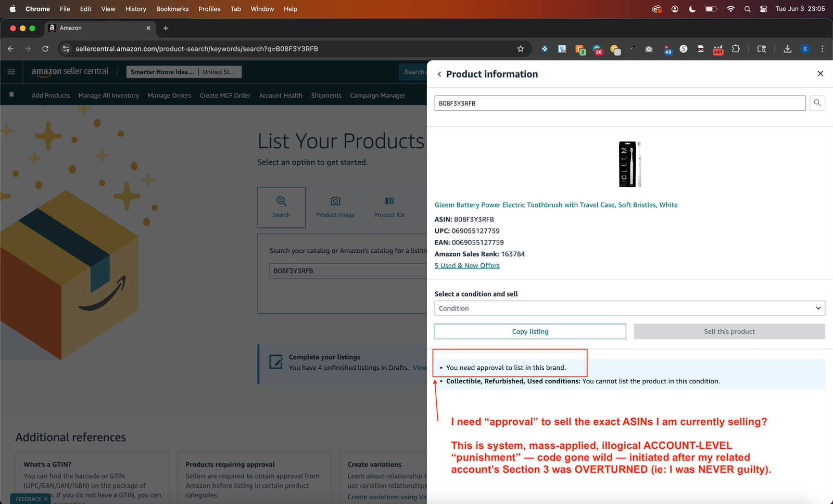The image size is (833, 504).
Task: View site information icon in address bar
Action: coord(66,49)
